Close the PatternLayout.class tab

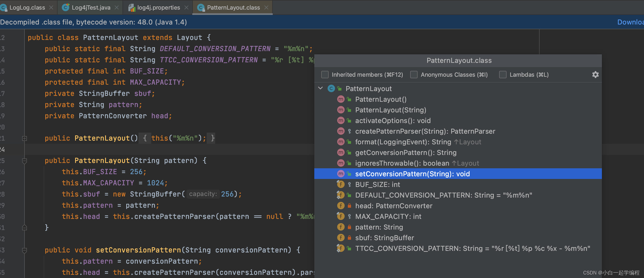point(266,7)
